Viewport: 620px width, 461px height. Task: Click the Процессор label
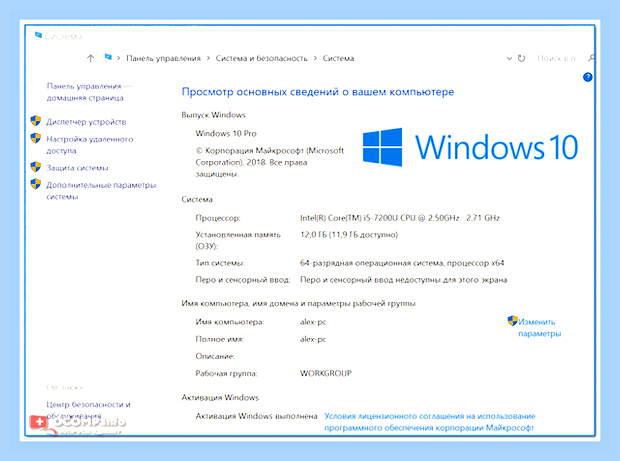tap(218, 218)
